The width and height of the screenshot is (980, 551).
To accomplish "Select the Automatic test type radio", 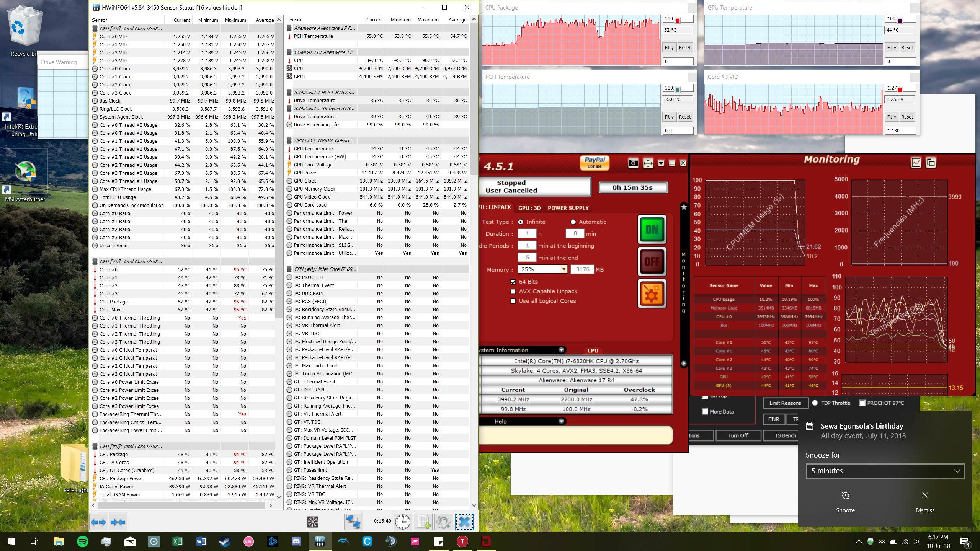I will (573, 222).
